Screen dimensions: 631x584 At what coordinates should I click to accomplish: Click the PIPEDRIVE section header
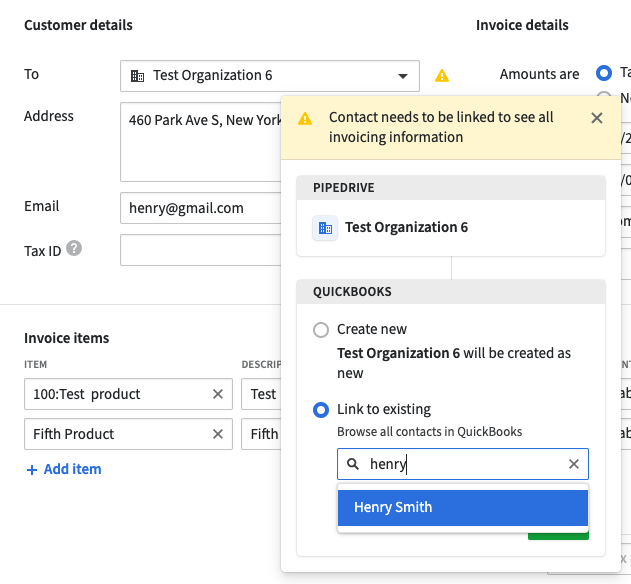coord(451,188)
